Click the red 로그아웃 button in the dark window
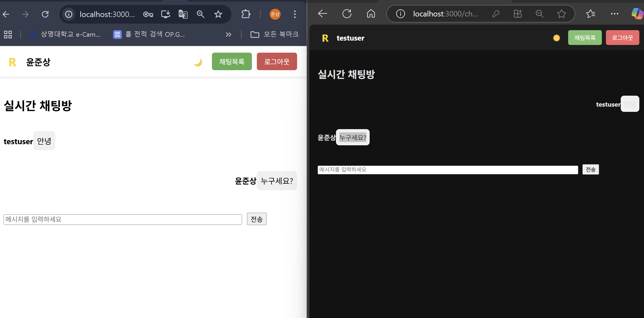This screenshot has width=644, height=318. [622, 38]
